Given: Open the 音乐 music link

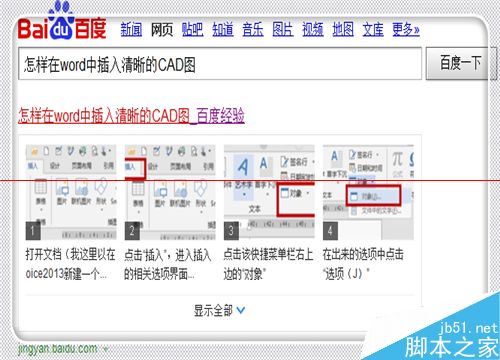Looking at the screenshot, I should (x=253, y=29).
